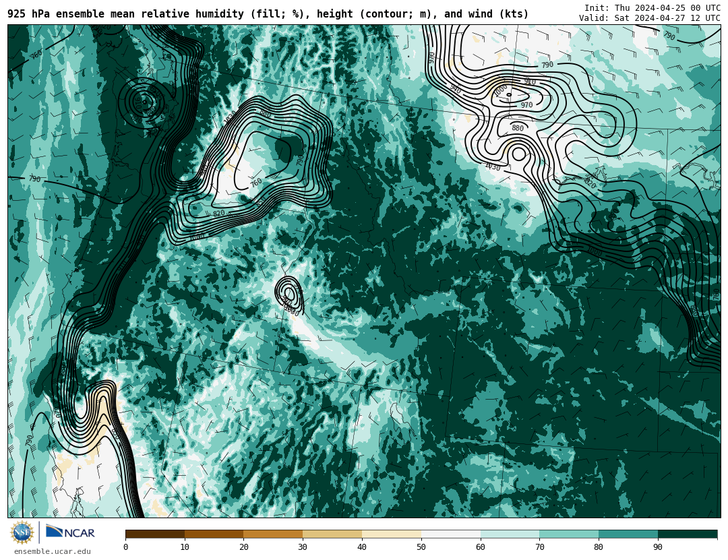The width and height of the screenshot is (728, 560).
Task: Pick the 40–50% cream colorbar swatch
Action: [392, 534]
